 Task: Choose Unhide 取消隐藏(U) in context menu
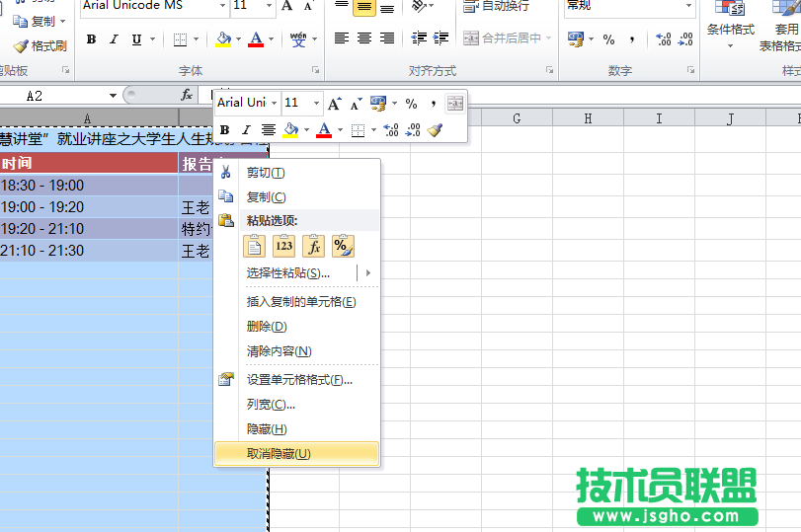click(x=297, y=453)
